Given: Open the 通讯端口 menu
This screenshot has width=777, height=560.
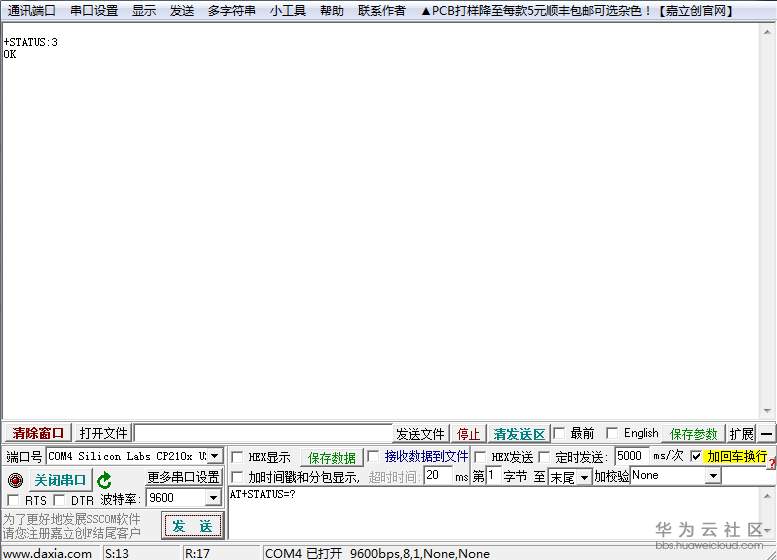Looking at the screenshot, I should (x=32, y=10).
